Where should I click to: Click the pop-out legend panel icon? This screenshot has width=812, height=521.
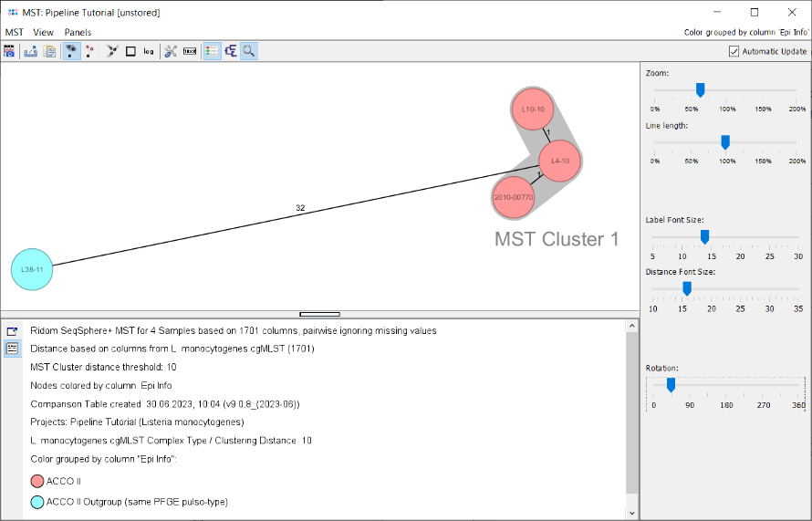point(12,331)
